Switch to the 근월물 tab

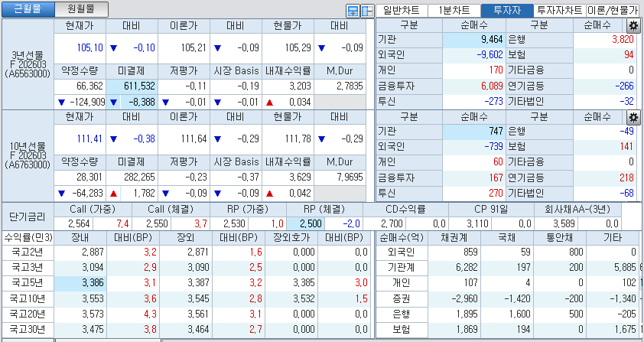pyautogui.click(x=28, y=9)
